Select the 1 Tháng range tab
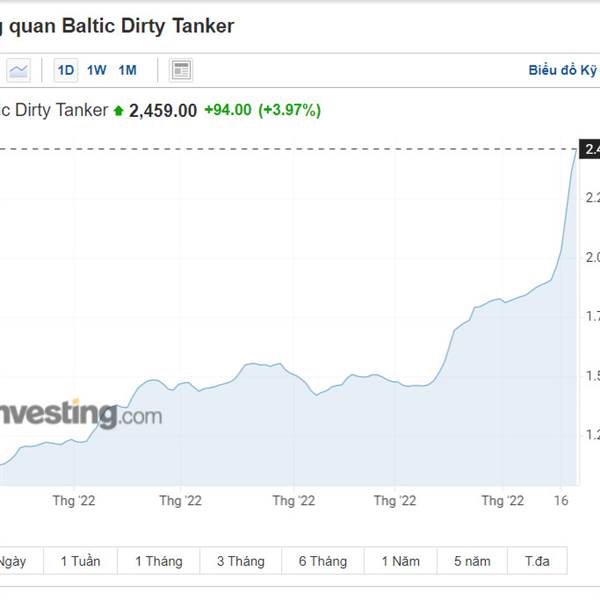Viewport: 600px width, 600px height. pos(159,561)
